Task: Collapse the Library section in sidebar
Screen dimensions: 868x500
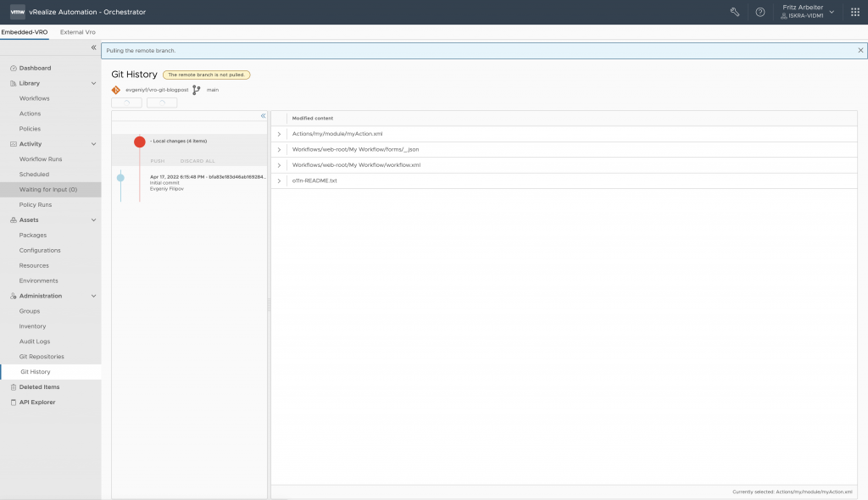Action: tap(93, 83)
